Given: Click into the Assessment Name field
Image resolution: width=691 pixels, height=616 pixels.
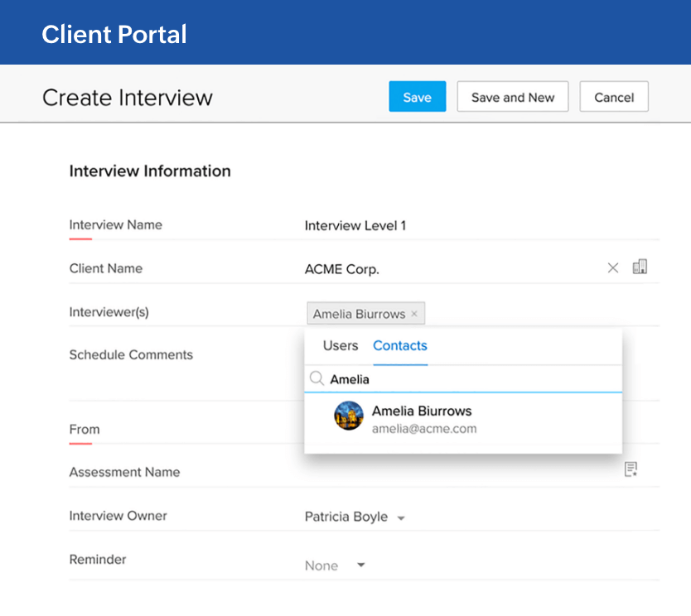Looking at the screenshot, I should coord(456,472).
